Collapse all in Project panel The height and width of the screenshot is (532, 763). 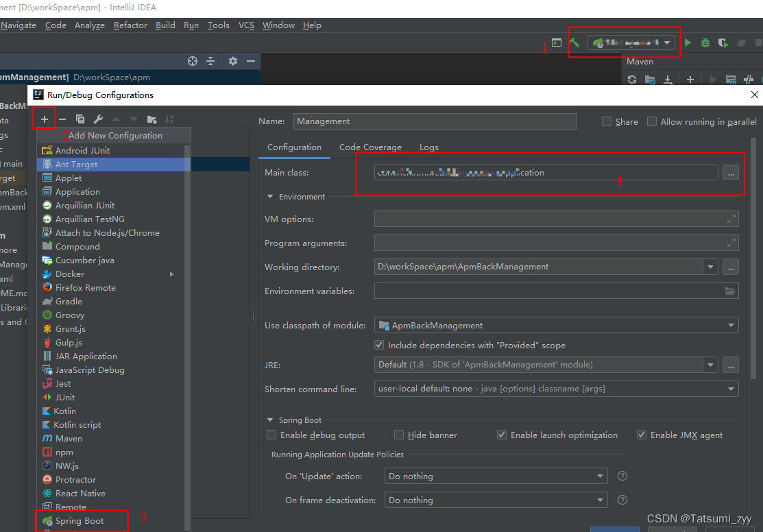point(210,61)
